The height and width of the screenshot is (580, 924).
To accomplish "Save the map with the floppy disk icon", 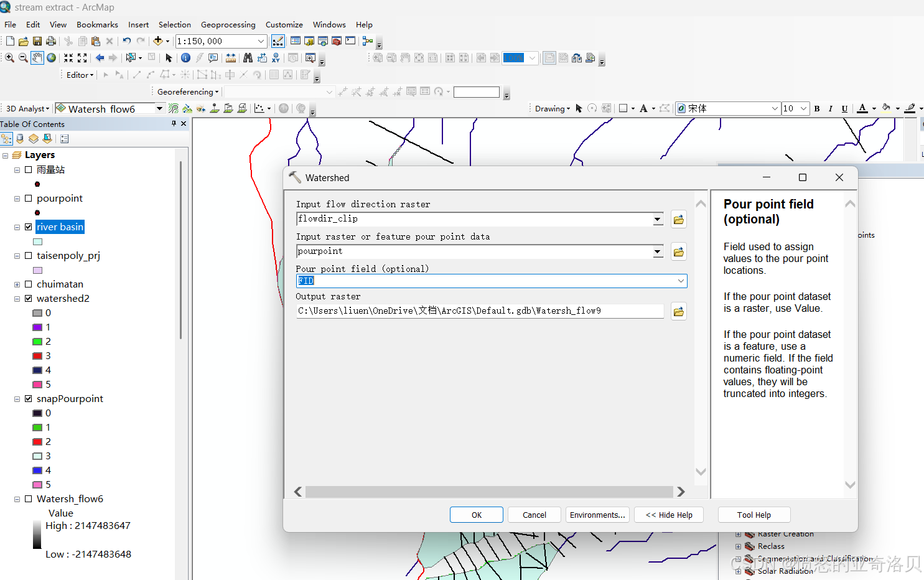I will [x=37, y=41].
